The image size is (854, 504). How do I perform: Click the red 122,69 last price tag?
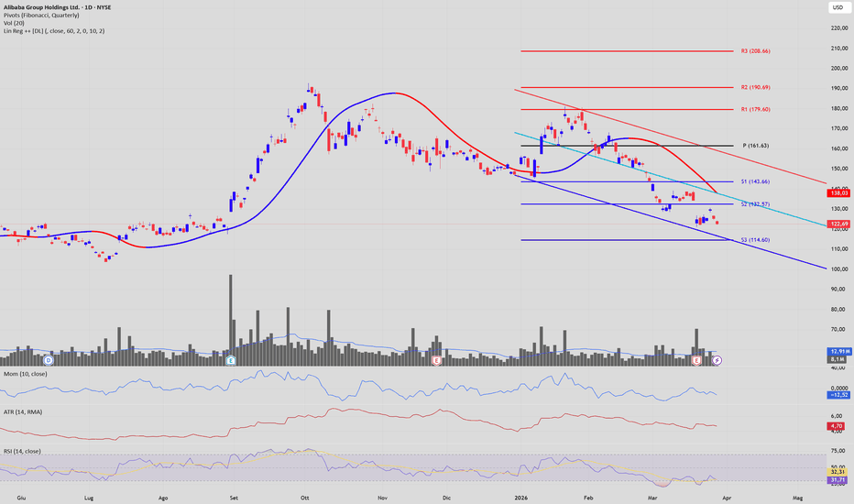pos(838,224)
